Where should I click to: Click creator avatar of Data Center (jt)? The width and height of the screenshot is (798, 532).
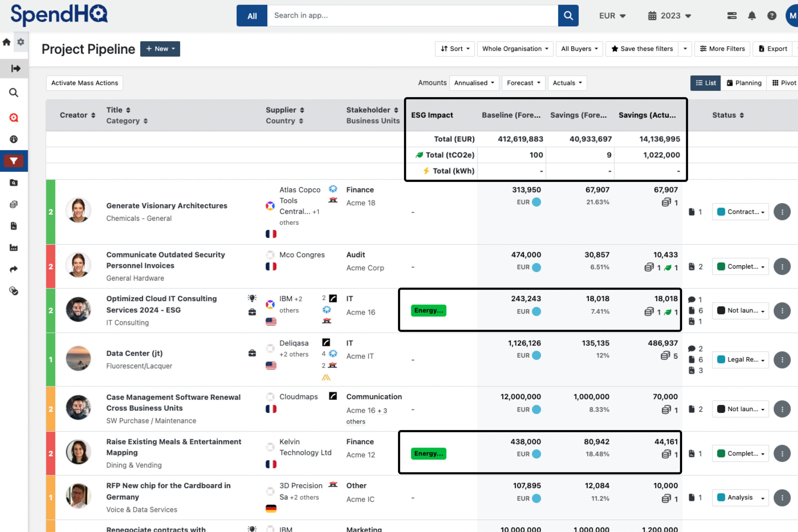point(78,358)
